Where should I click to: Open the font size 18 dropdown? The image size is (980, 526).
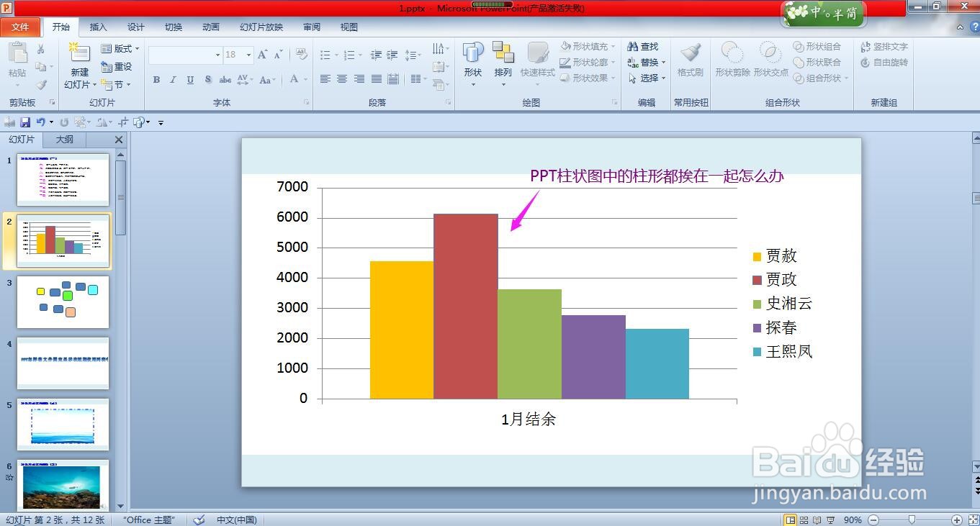pyautogui.click(x=248, y=55)
